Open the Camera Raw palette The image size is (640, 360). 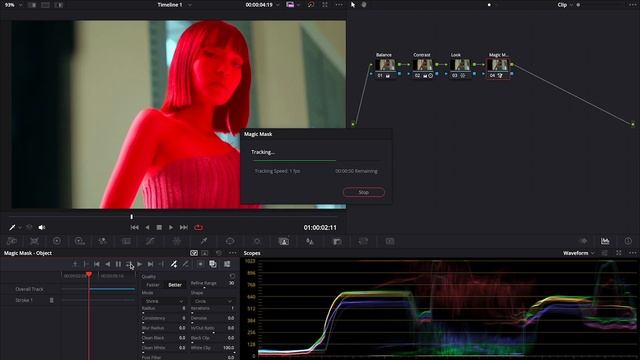click(11, 241)
